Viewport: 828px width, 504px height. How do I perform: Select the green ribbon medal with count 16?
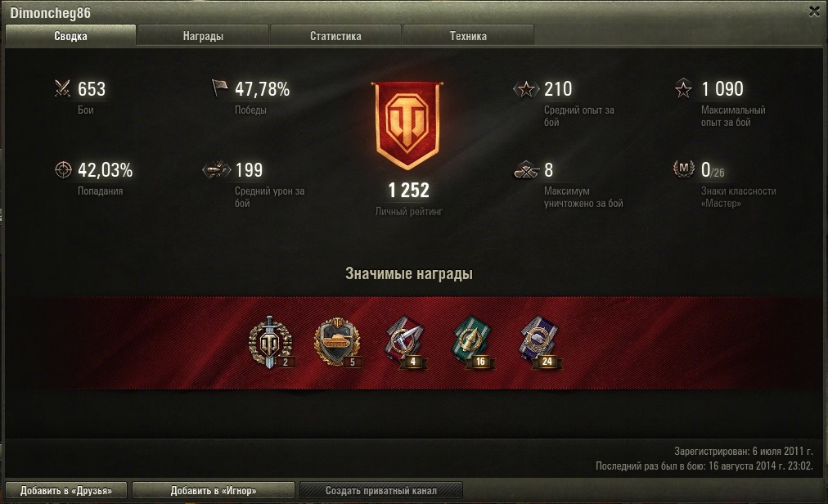coord(473,342)
